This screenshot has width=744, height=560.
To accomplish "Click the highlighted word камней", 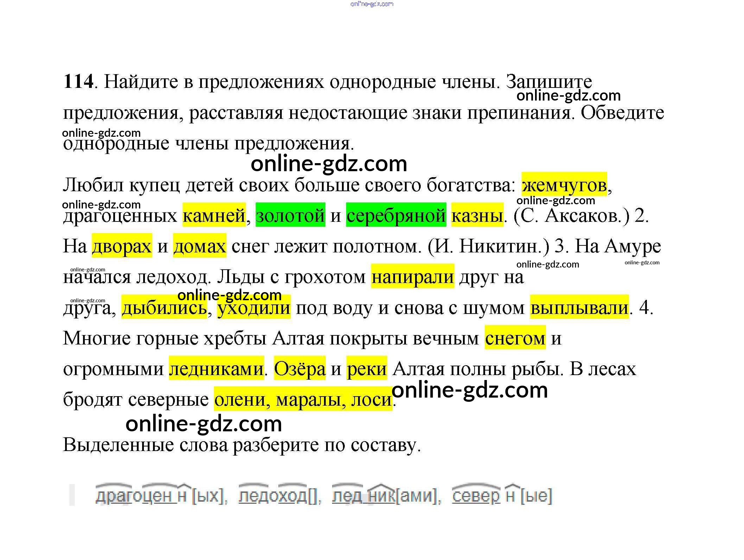I will [214, 215].
